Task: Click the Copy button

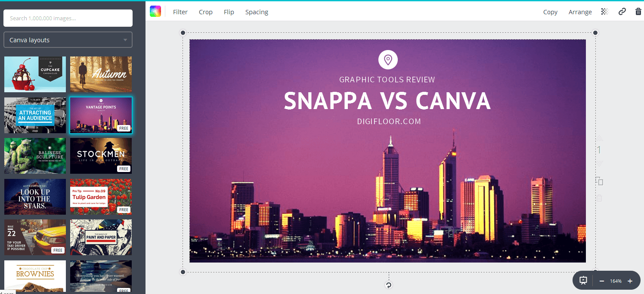Action: [550, 12]
